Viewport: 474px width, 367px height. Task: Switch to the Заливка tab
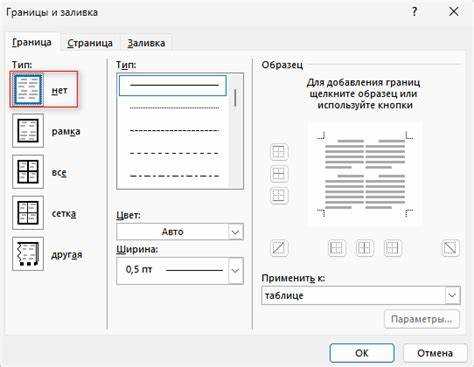tap(146, 43)
